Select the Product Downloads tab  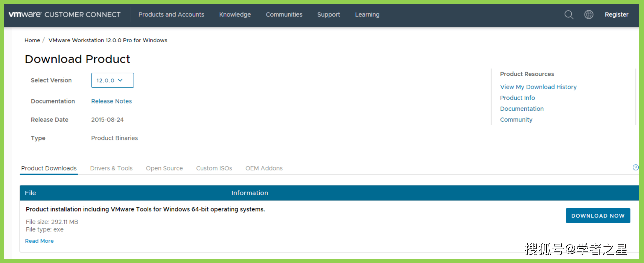[x=49, y=168]
